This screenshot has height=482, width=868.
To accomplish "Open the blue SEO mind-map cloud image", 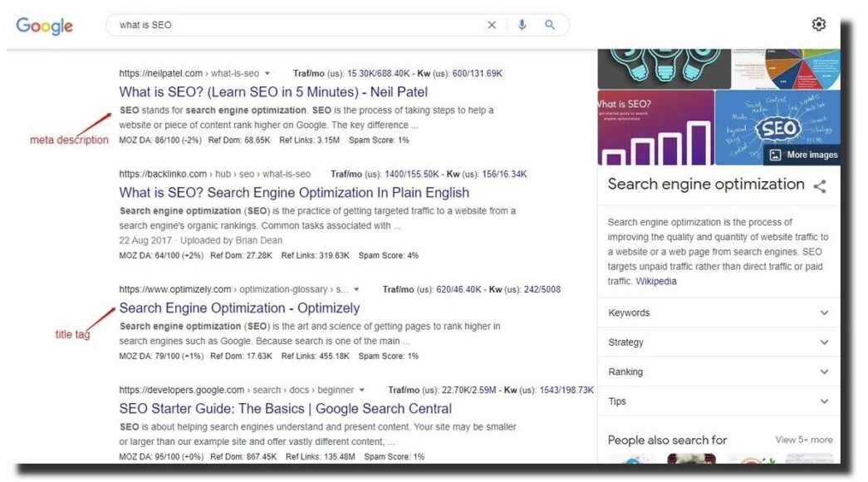I will click(x=777, y=127).
